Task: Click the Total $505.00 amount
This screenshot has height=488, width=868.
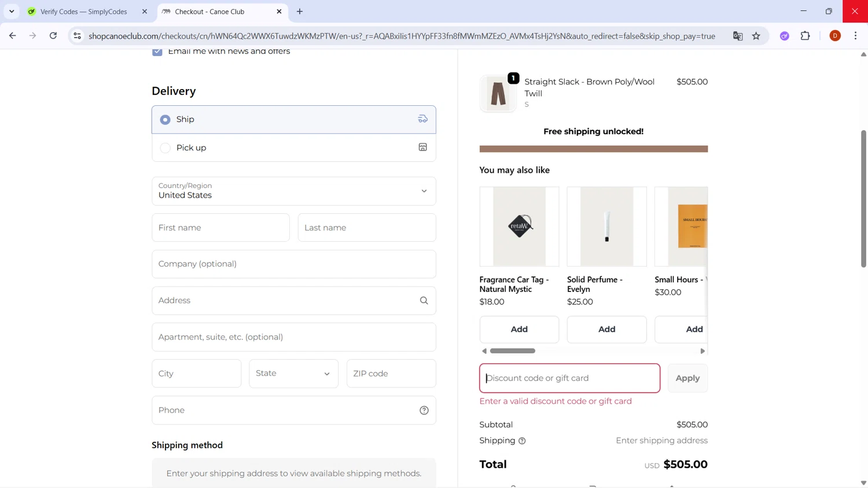Action: [x=685, y=464]
